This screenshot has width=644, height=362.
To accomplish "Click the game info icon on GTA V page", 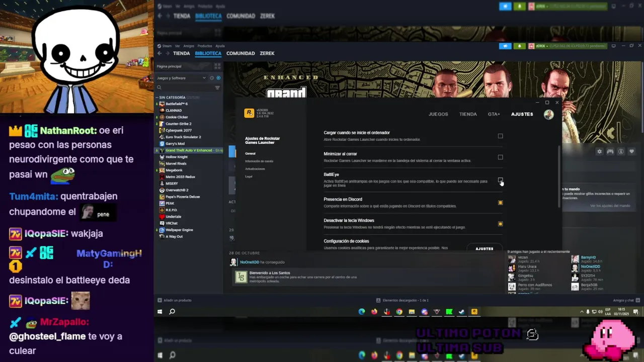I will 620,151.
